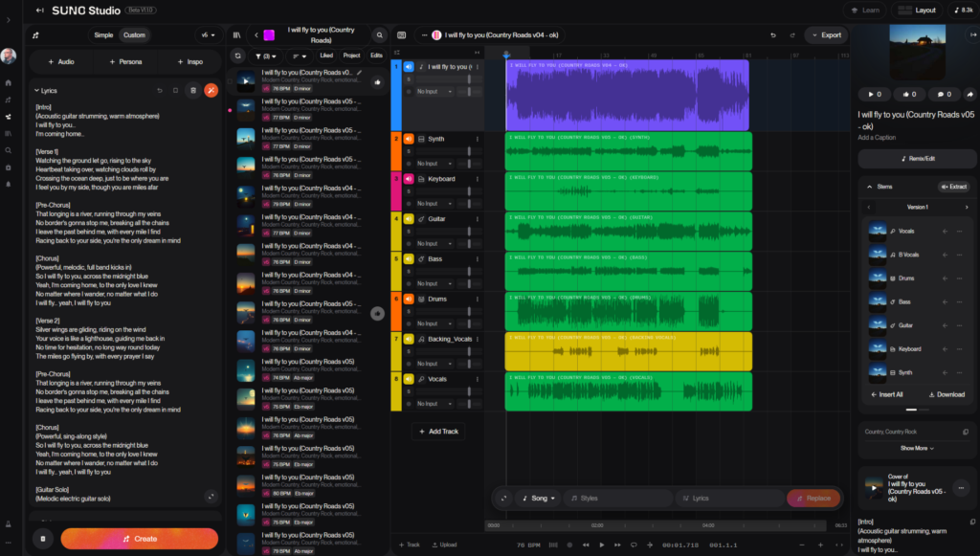
Task: Click the refresh icon above song list
Action: (237, 56)
